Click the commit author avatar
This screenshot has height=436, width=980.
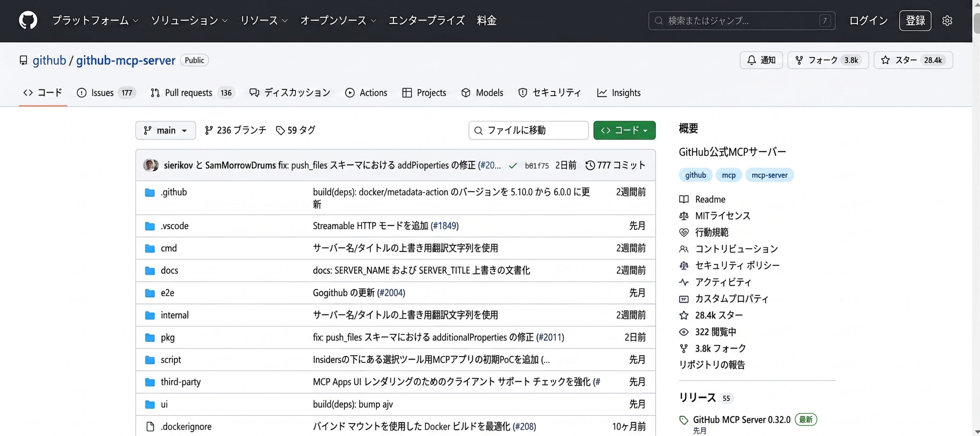(x=151, y=165)
